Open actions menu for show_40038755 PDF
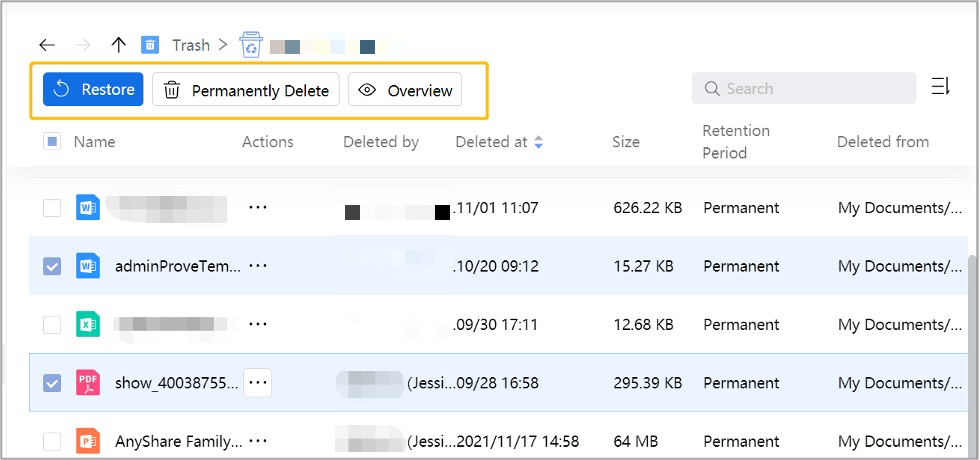The width and height of the screenshot is (980, 460). click(258, 383)
